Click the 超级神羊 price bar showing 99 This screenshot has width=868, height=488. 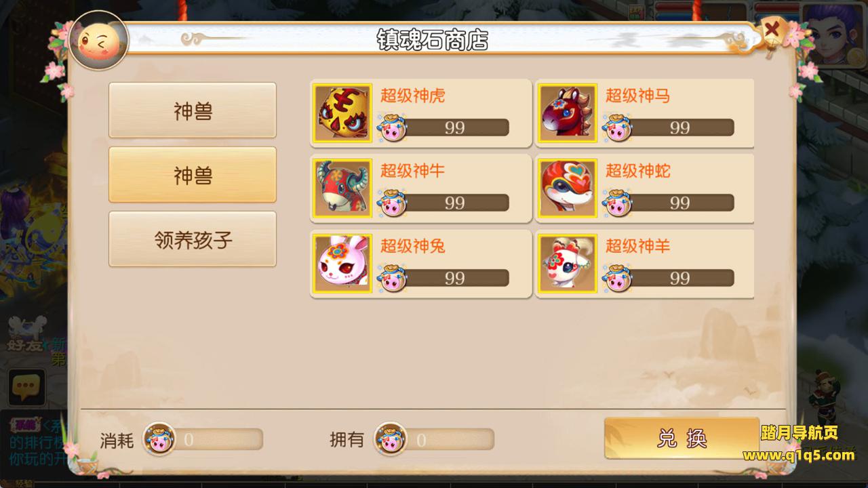coord(679,278)
